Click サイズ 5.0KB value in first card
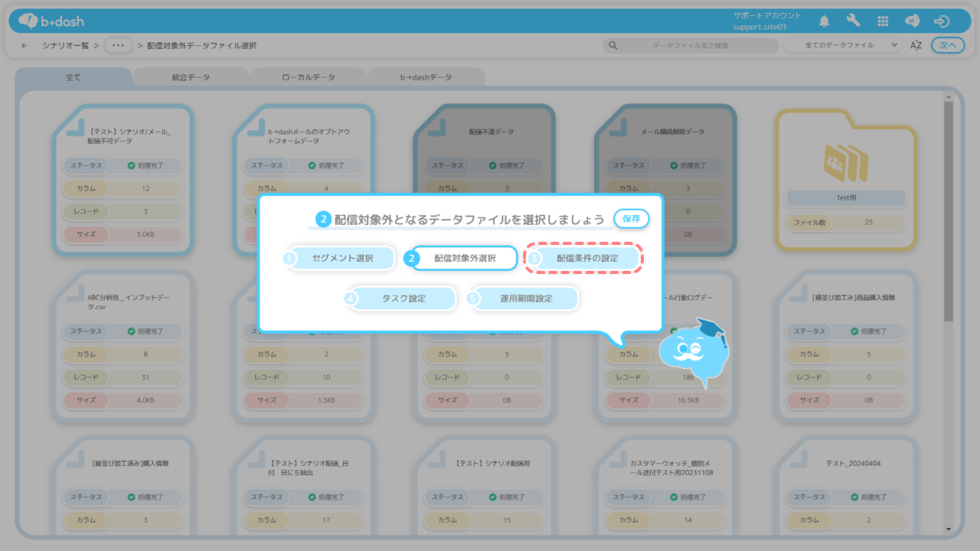 tap(145, 234)
